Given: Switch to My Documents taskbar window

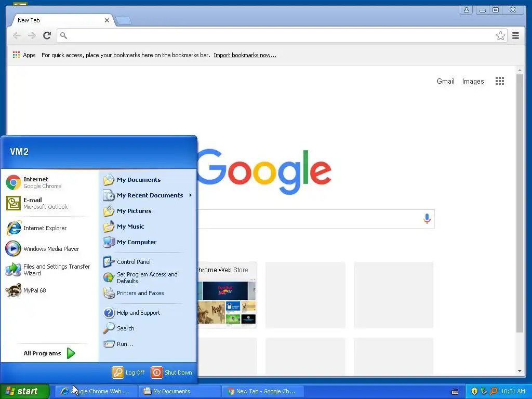Looking at the screenshot, I should coord(179,391).
